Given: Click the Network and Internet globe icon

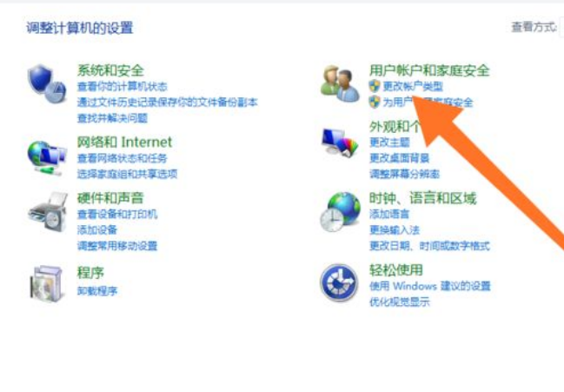Looking at the screenshot, I should (x=47, y=158).
